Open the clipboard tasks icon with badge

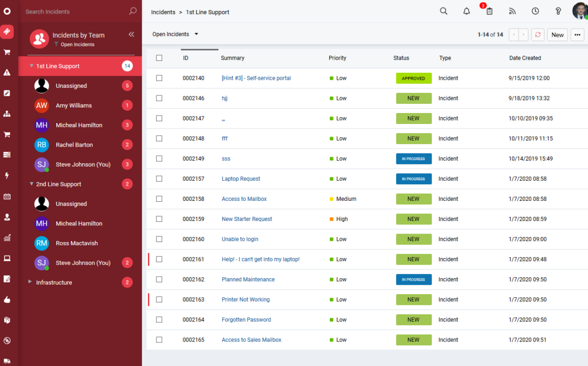coord(489,12)
